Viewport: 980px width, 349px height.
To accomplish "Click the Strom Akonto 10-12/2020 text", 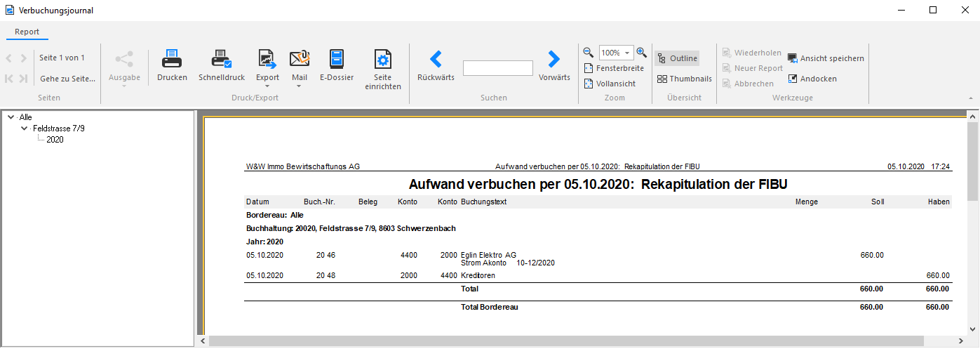I will (508, 263).
